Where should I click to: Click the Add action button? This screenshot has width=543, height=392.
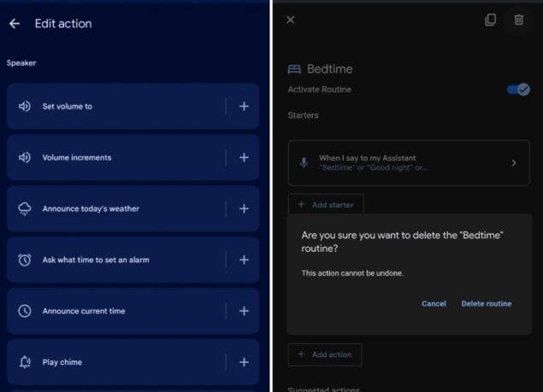325,354
